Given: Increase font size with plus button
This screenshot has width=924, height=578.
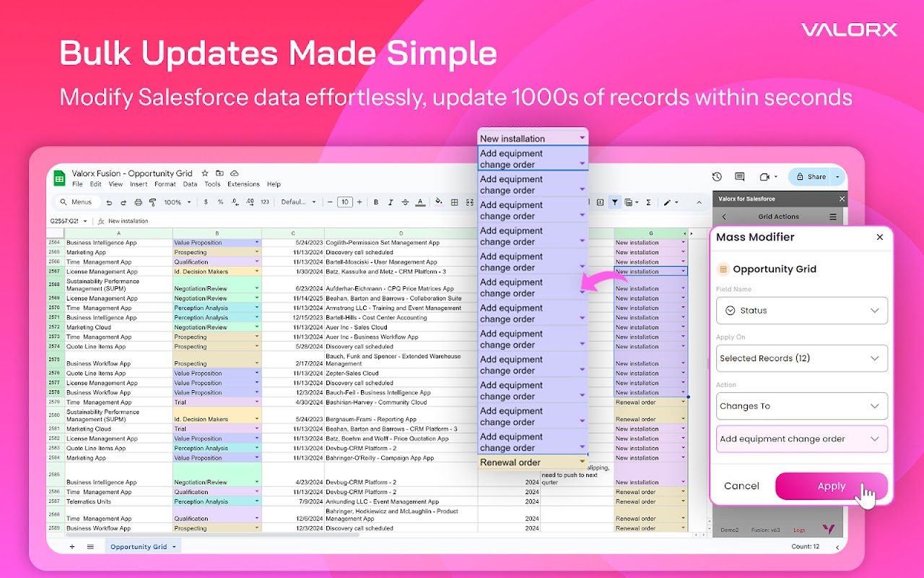Looking at the screenshot, I should (x=359, y=202).
